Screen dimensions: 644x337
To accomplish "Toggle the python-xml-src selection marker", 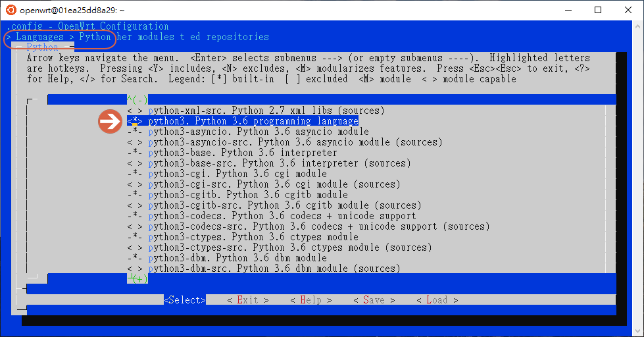I will (135, 111).
